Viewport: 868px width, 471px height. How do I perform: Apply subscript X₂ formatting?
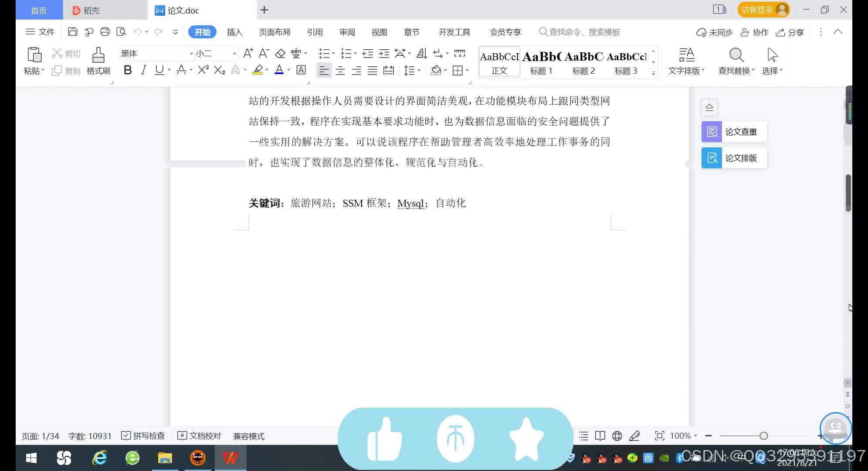pos(220,70)
